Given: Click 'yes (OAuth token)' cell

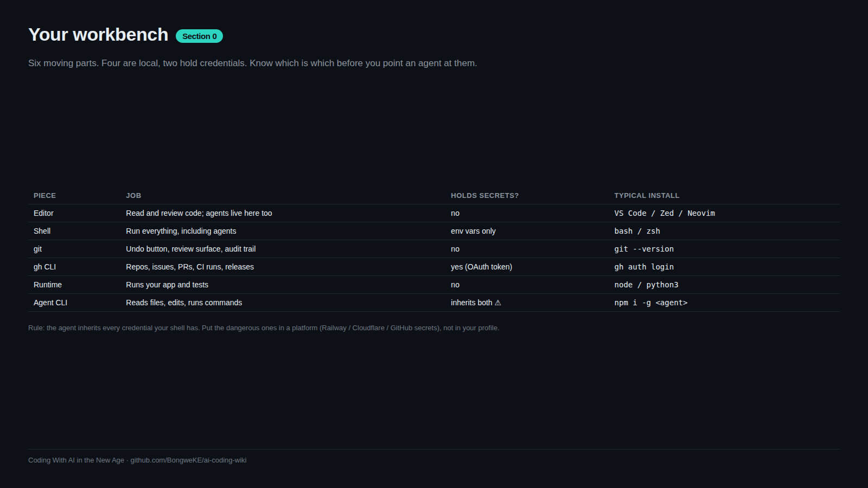Looking at the screenshot, I should tap(481, 267).
